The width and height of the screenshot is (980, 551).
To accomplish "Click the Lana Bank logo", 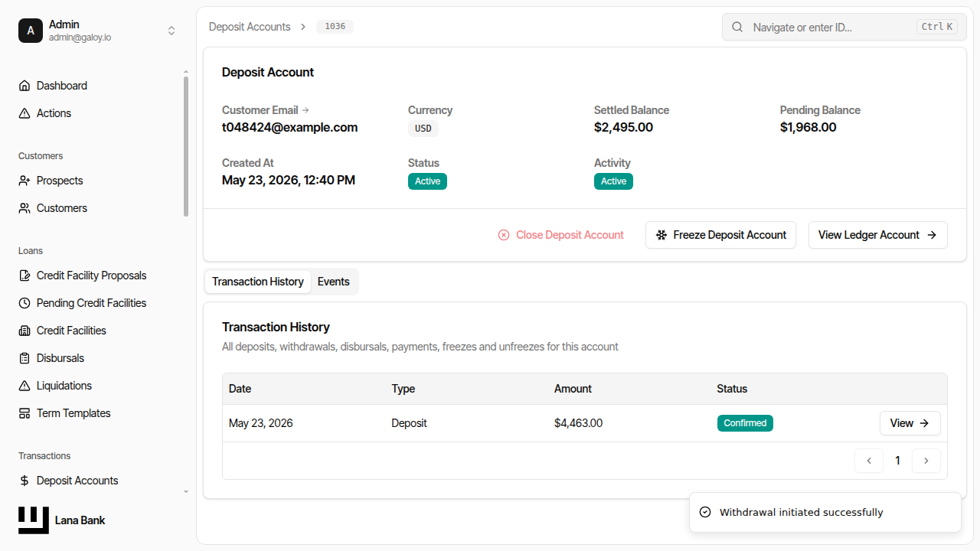I will [34, 520].
